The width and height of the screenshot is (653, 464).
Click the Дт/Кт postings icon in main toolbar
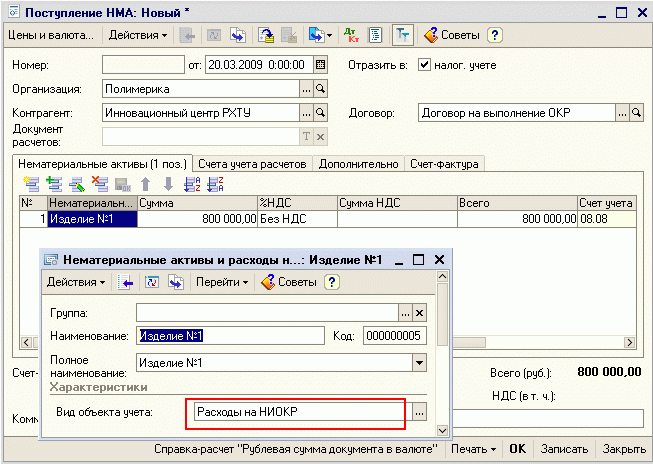pyautogui.click(x=353, y=35)
